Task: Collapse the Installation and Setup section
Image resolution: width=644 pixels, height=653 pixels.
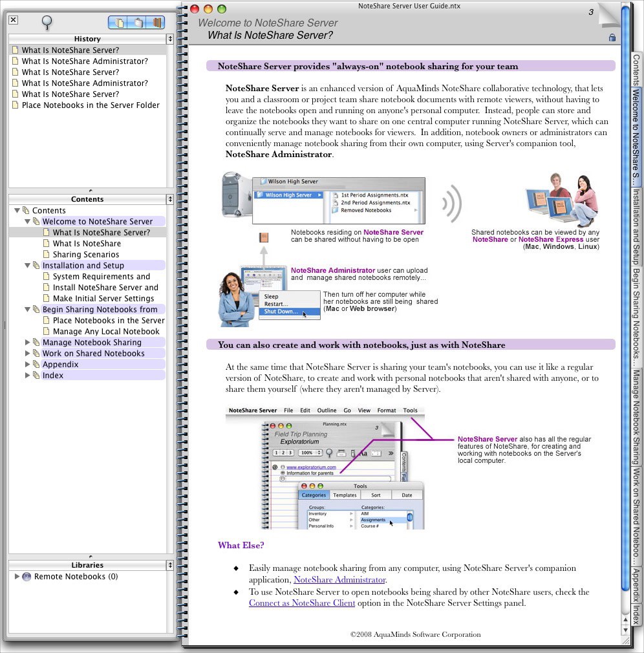Action: 27,265
